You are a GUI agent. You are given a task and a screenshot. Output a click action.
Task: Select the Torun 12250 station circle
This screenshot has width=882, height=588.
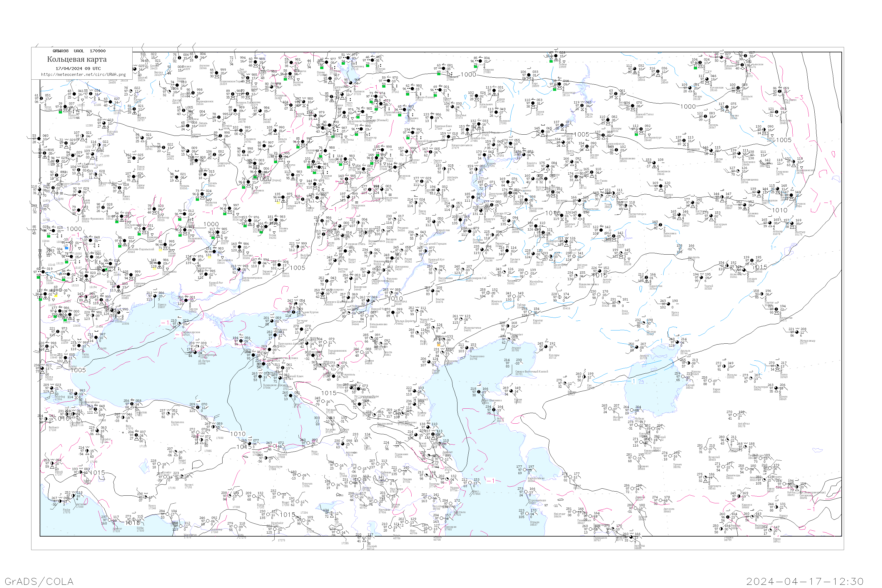point(42,98)
